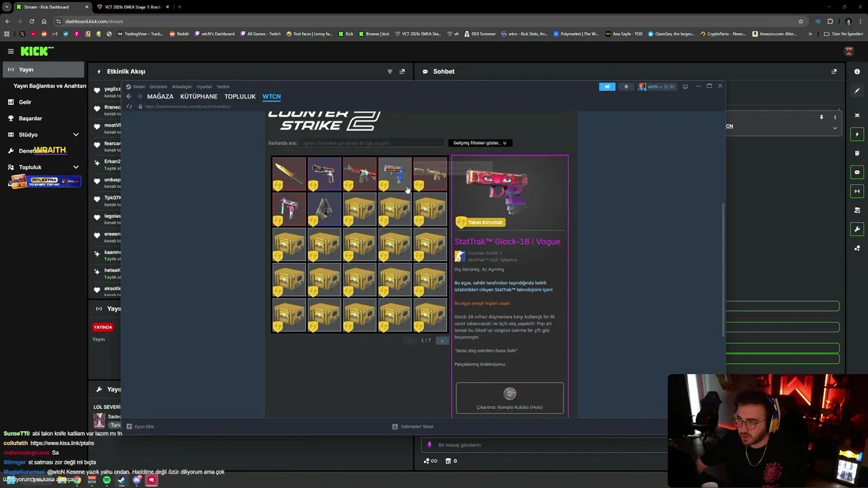Open wtcN account dropdown in Steam
The image size is (868, 488).
pyautogui.click(x=656, y=87)
